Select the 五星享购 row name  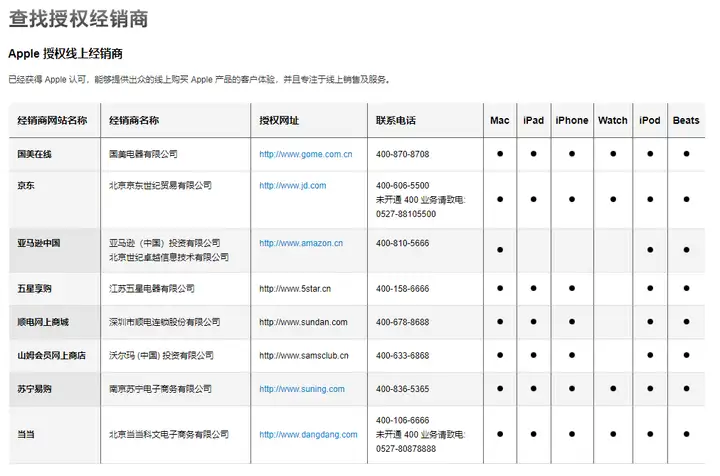(34, 289)
